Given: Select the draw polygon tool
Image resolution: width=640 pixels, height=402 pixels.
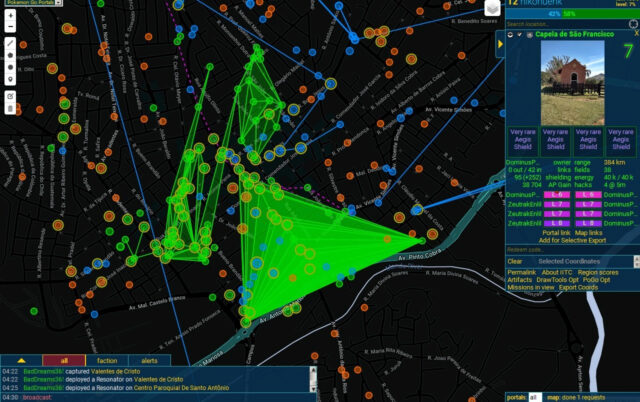Looking at the screenshot, I should tap(11, 55).
